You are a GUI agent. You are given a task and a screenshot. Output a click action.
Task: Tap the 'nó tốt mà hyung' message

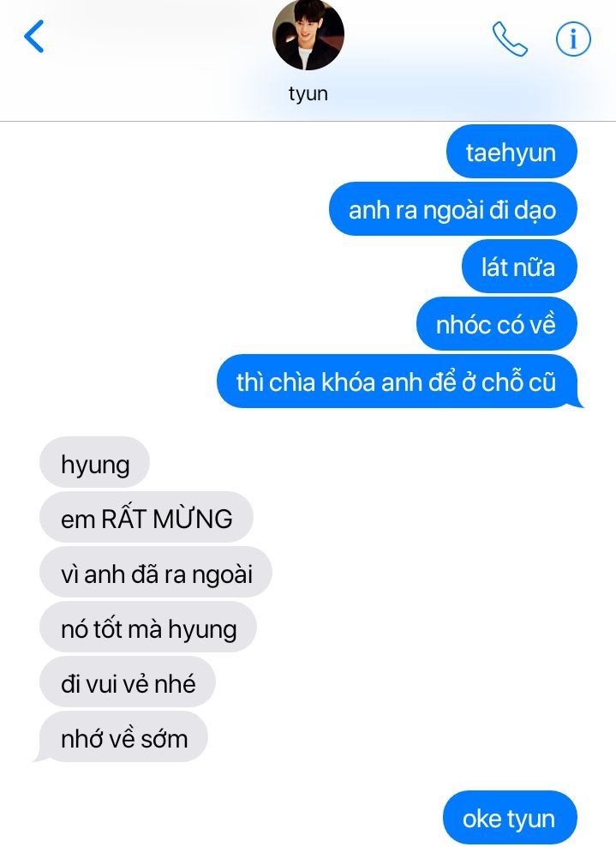point(148,628)
